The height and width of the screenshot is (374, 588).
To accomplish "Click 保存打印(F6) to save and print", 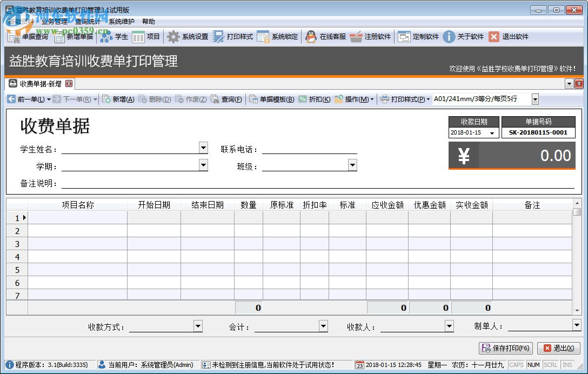I will point(505,349).
